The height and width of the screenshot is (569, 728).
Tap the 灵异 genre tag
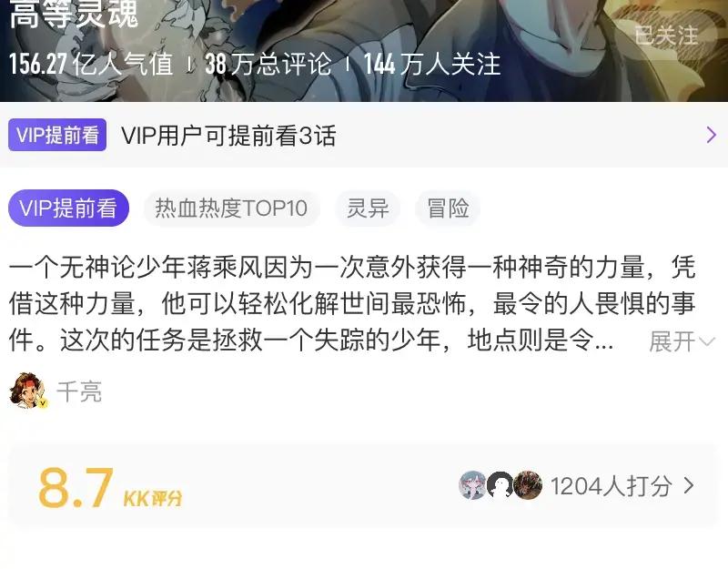[368, 208]
